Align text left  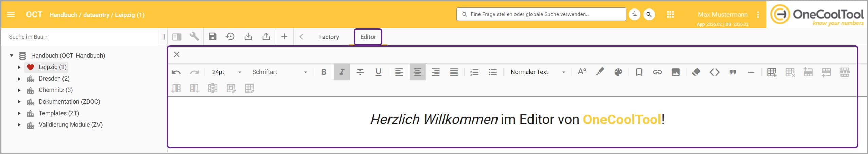point(399,72)
